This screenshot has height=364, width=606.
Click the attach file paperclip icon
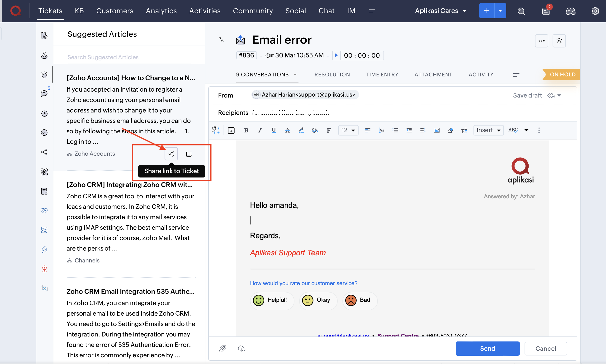(222, 349)
